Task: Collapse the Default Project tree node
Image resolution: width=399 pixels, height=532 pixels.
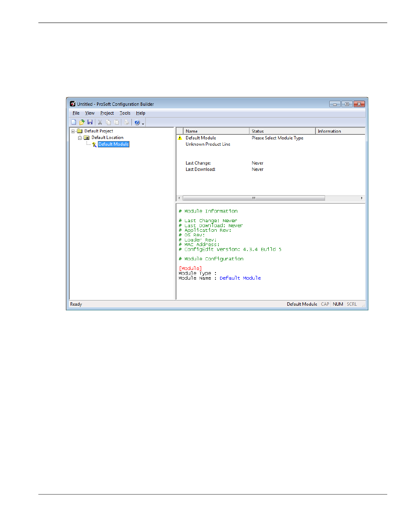Action: click(x=73, y=131)
